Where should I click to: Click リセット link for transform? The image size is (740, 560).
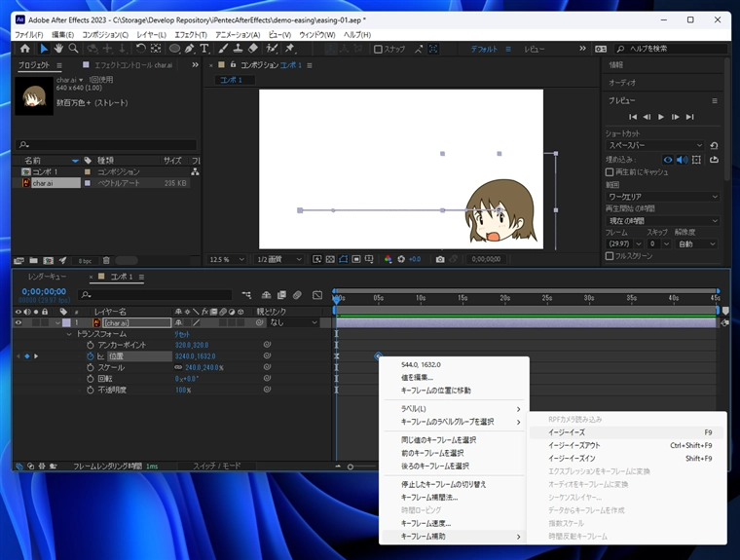pos(182,334)
